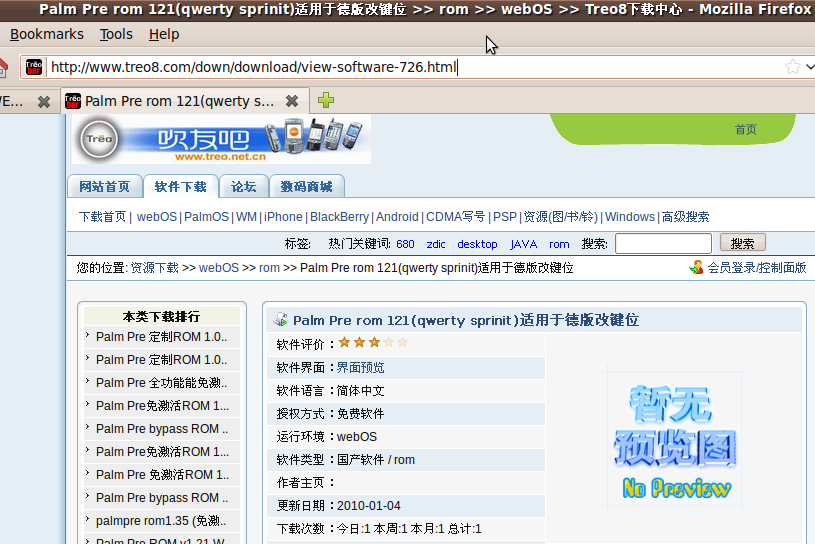Switch to 软件下载 tab

point(180,187)
